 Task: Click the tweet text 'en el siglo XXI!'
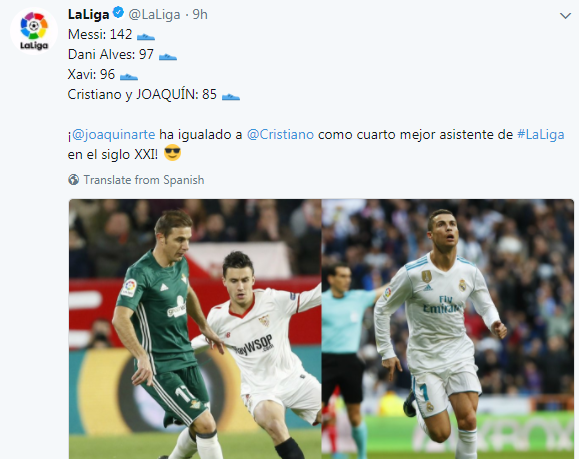[113, 154]
